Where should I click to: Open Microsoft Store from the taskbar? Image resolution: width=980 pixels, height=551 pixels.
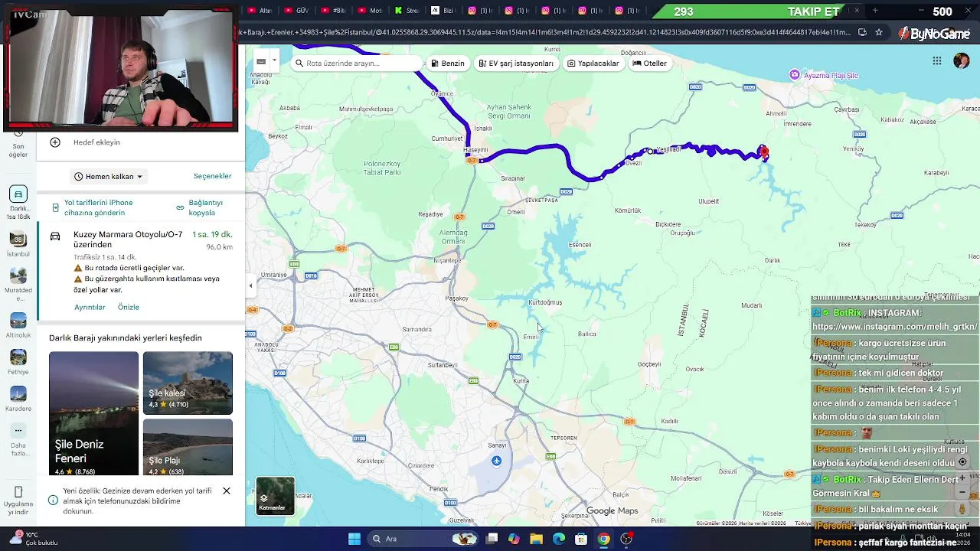[581, 539]
